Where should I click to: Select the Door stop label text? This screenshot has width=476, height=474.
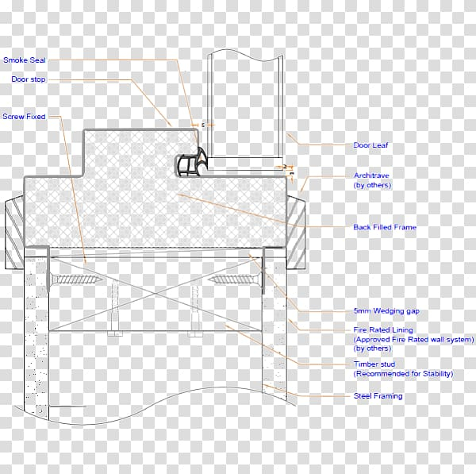(27, 79)
